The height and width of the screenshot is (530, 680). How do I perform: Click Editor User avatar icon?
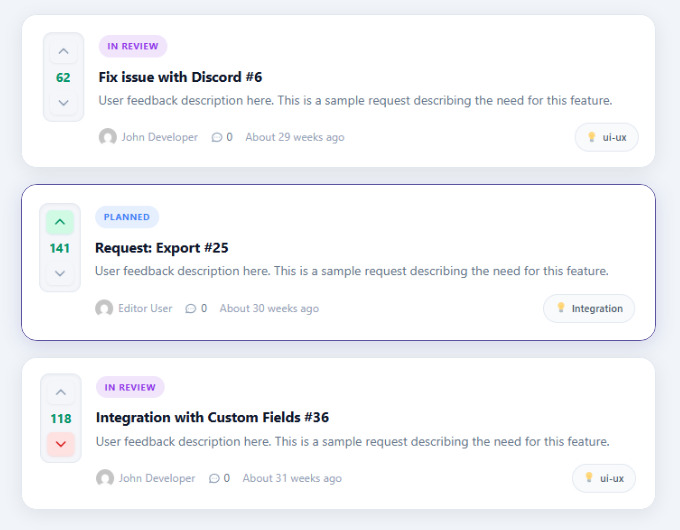tap(104, 308)
